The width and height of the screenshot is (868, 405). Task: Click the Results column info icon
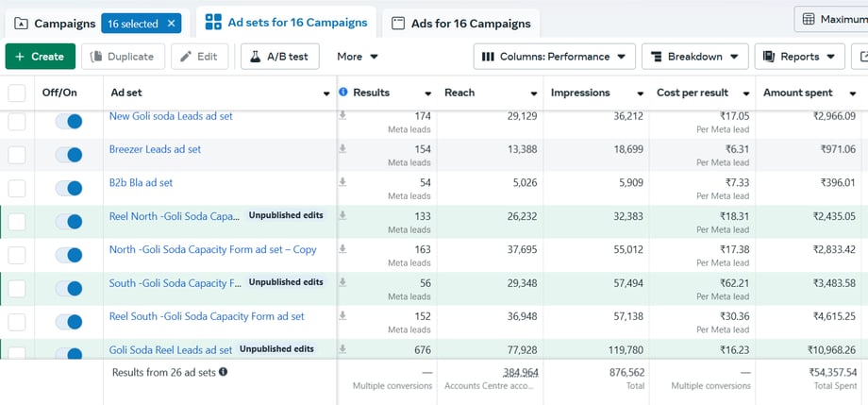click(x=343, y=93)
